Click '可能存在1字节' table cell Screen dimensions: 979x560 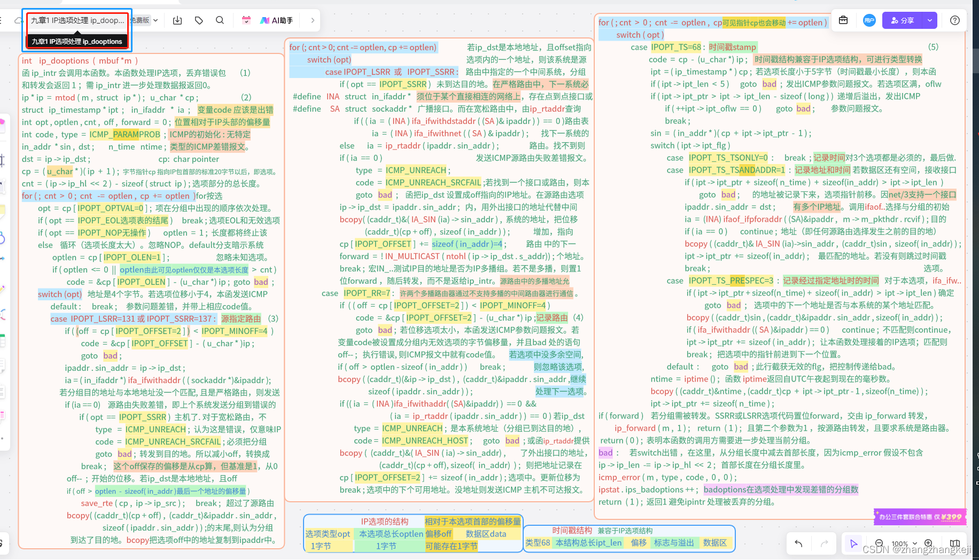point(452,546)
